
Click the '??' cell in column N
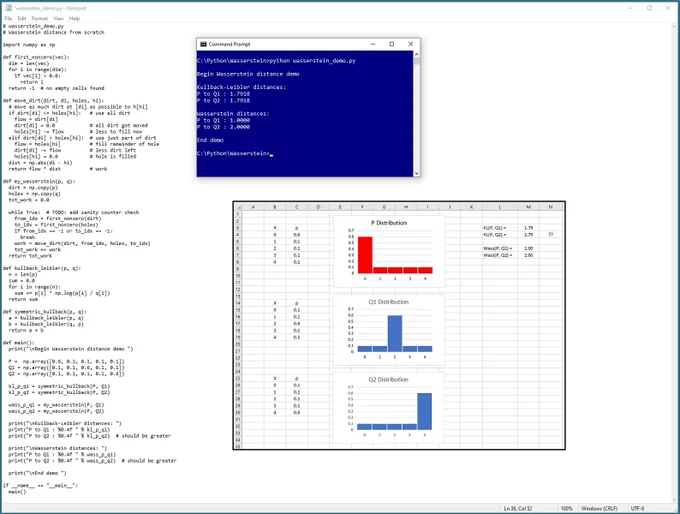point(550,235)
